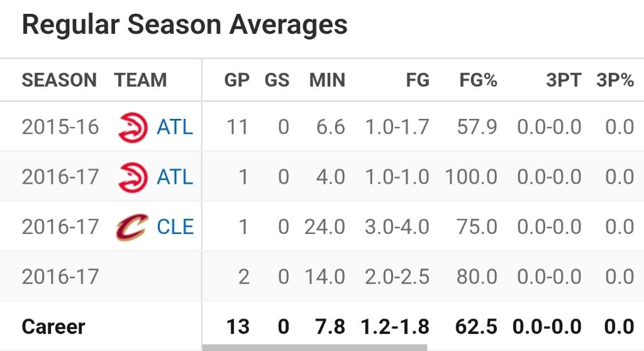Open the ATL link for 2016-17
Viewport: 644px width, 351px height.
[x=175, y=177]
